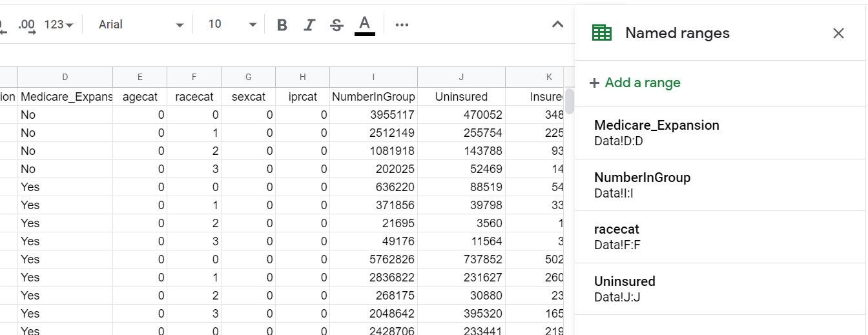
Task: Select column E header
Action: [x=140, y=77]
